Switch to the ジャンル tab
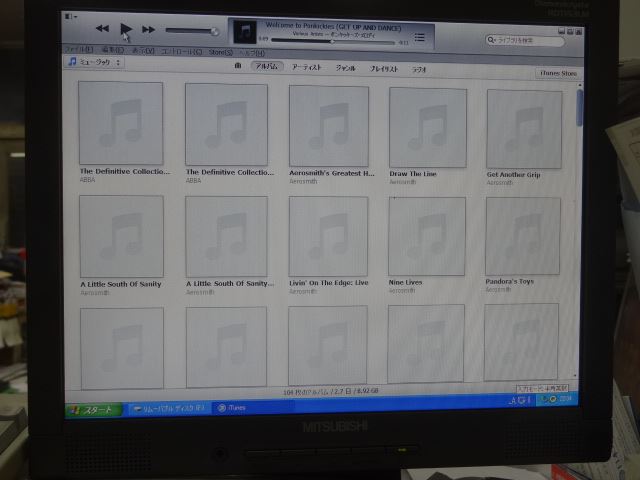 click(345, 68)
